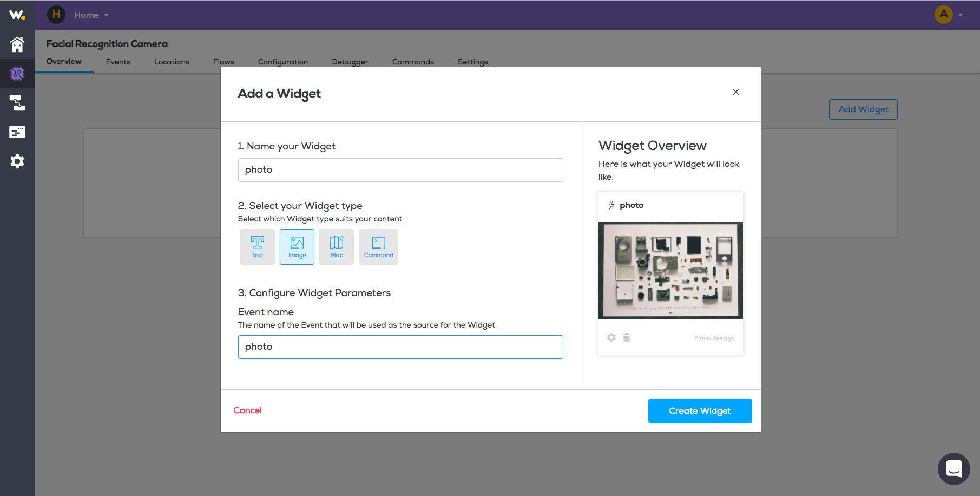Open the sidebar icon just above the settings gear
Screen dimensions: 980x496
coord(17,132)
